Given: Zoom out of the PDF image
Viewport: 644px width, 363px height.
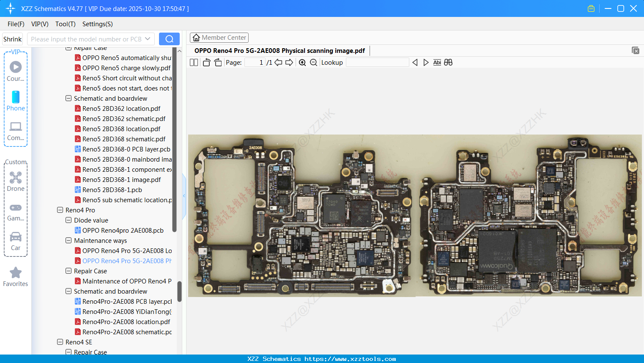Looking at the screenshot, I should (313, 63).
